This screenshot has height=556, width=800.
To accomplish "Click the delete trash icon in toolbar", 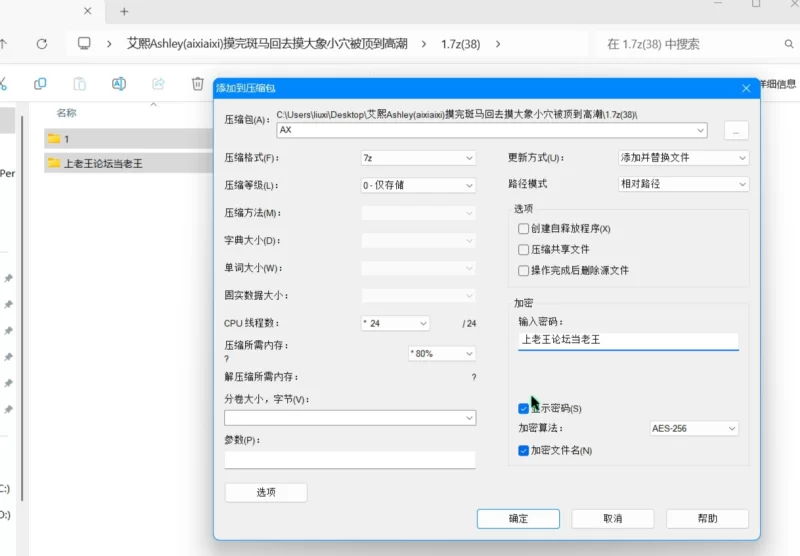I will click(x=198, y=84).
